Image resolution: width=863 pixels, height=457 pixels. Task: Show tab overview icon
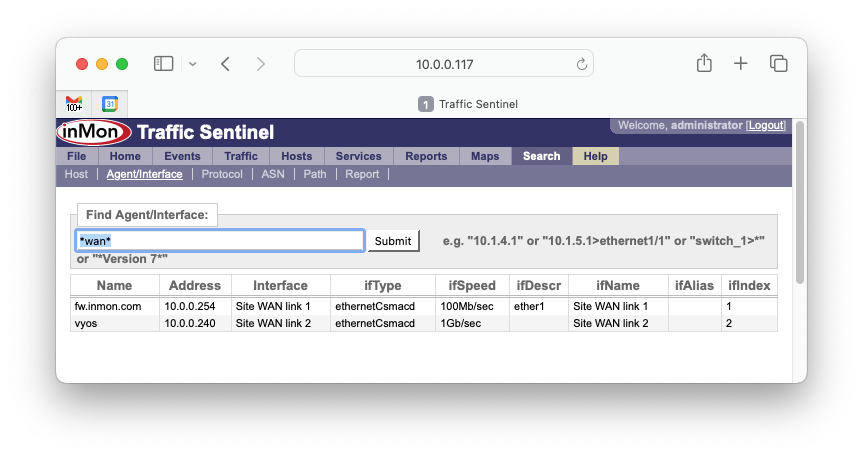click(x=778, y=64)
